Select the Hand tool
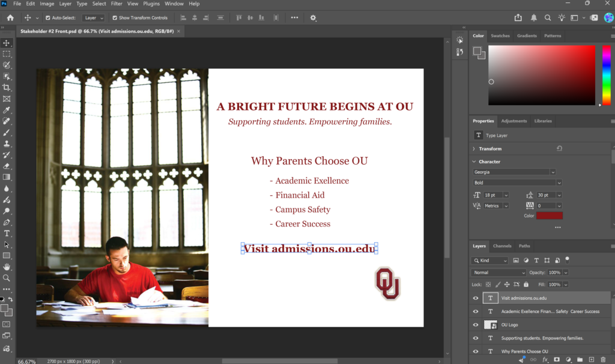The image size is (615, 364). click(7, 267)
